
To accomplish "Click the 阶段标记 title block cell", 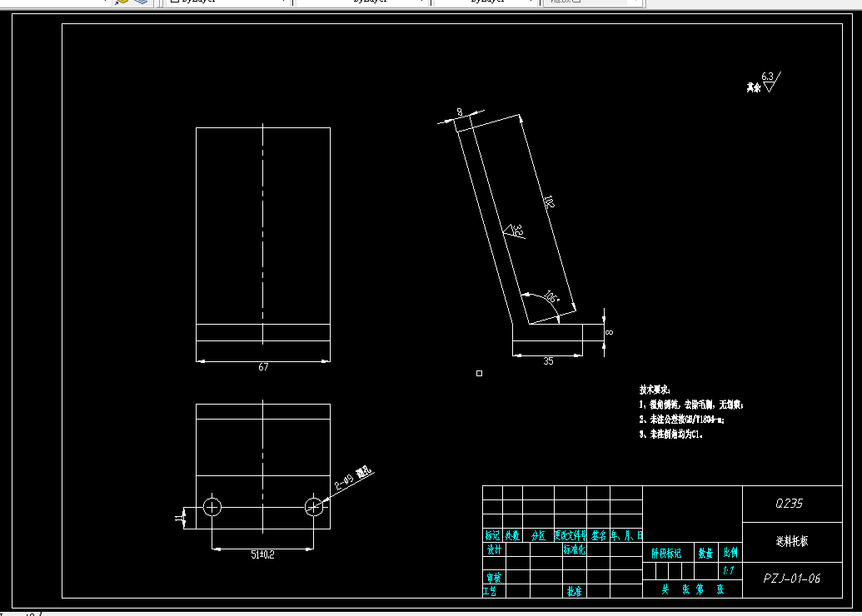I will [x=666, y=554].
